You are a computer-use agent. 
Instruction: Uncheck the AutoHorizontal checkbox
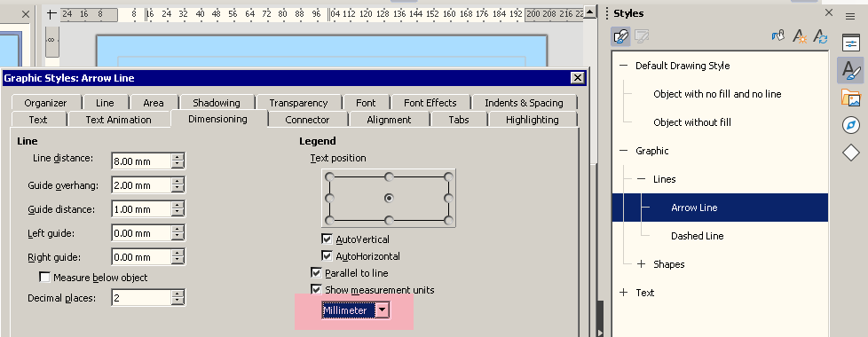327,255
